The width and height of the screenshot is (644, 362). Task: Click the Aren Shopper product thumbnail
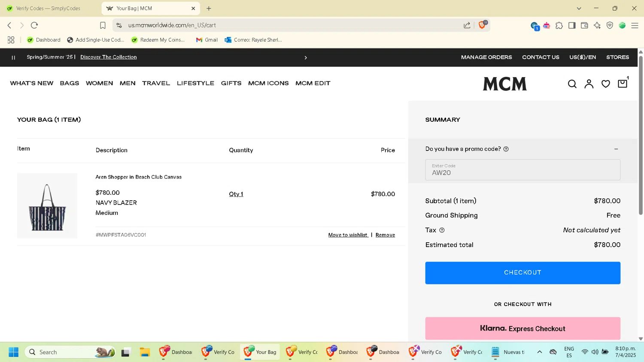click(47, 206)
